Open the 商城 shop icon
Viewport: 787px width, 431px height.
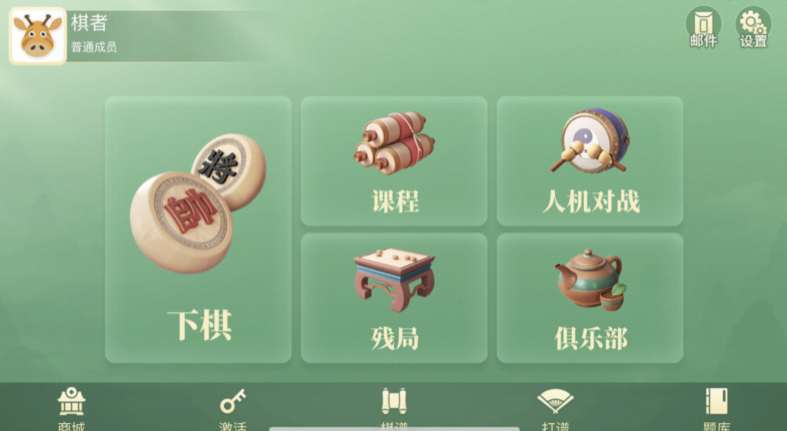tap(71, 408)
